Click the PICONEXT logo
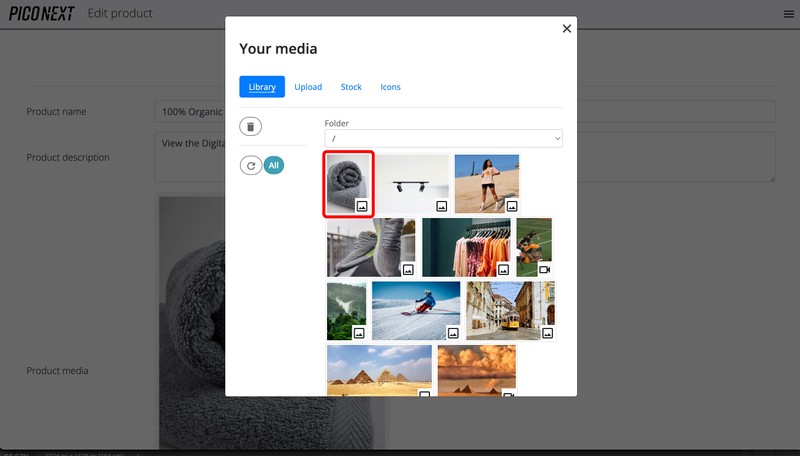This screenshot has width=800, height=456. pos(39,14)
